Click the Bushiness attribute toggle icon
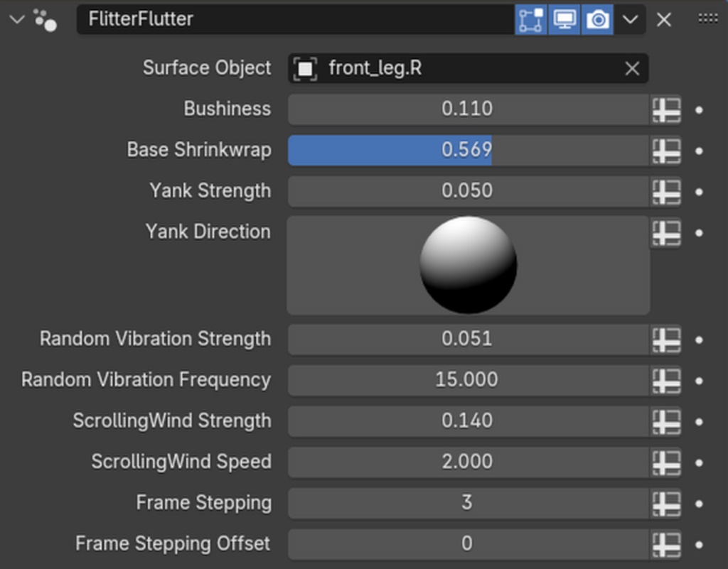This screenshot has width=728, height=569. click(666, 109)
